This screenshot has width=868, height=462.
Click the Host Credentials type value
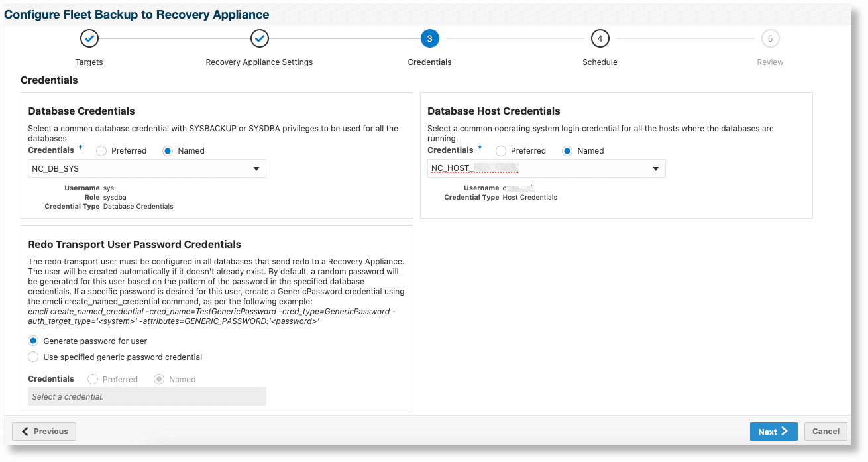[529, 198]
